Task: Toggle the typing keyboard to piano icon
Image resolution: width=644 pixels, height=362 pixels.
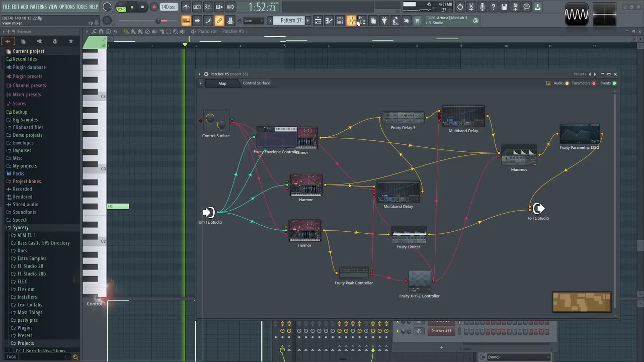Action: (186, 21)
